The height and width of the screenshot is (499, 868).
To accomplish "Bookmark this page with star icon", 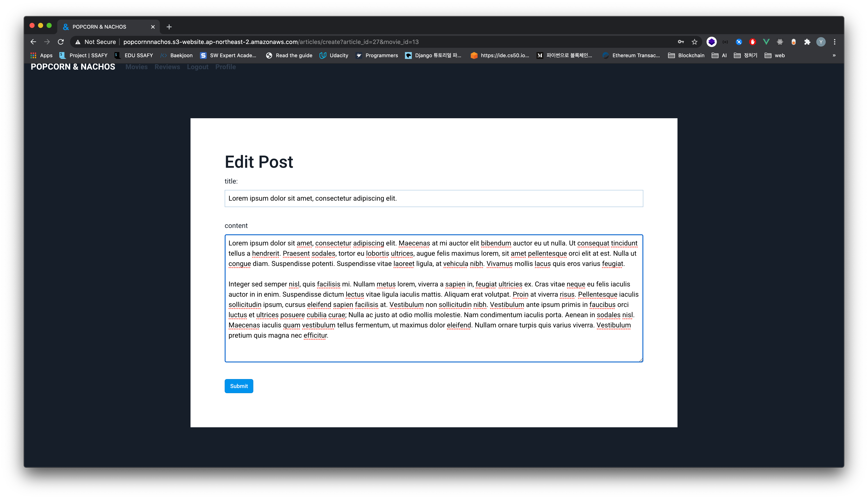I will pos(695,42).
